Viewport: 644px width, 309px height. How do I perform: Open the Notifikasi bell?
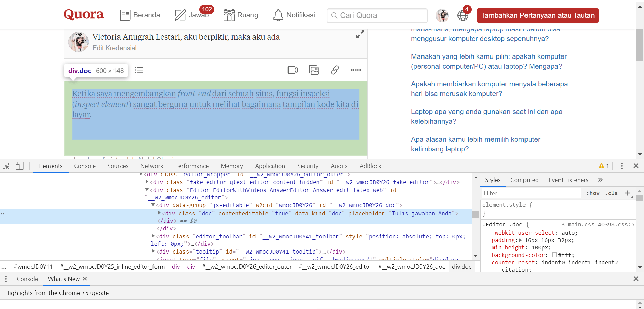(x=294, y=15)
